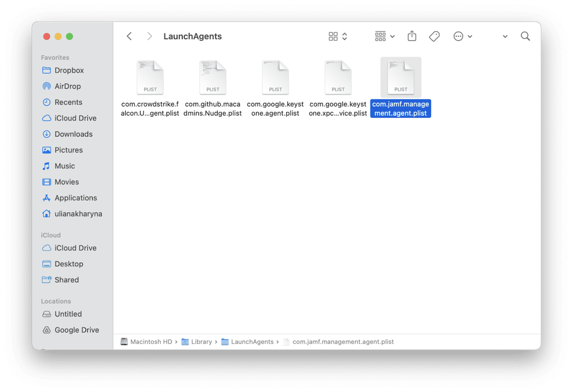
Task: Open the Downloads folder from Favorites
Action: point(74,134)
